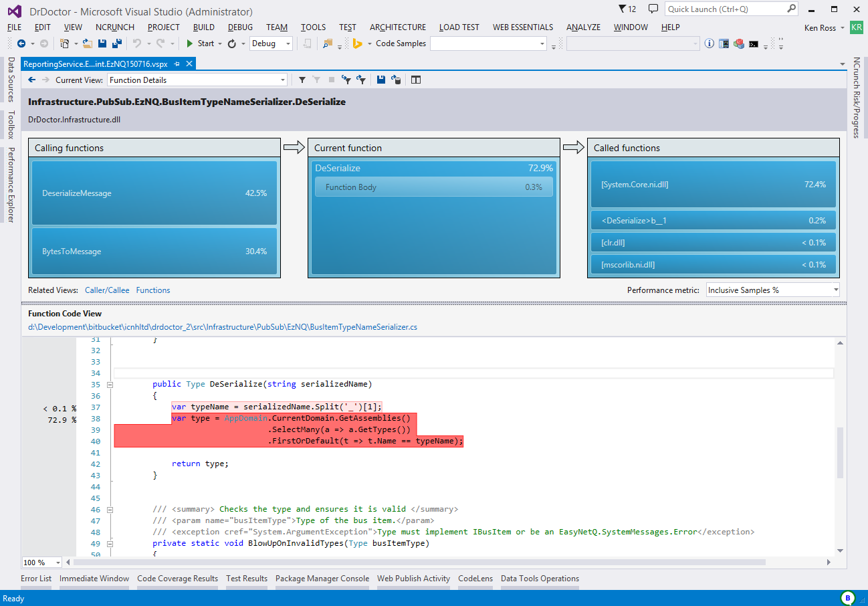Collapse the DeSerialize method at line 35

click(110, 385)
